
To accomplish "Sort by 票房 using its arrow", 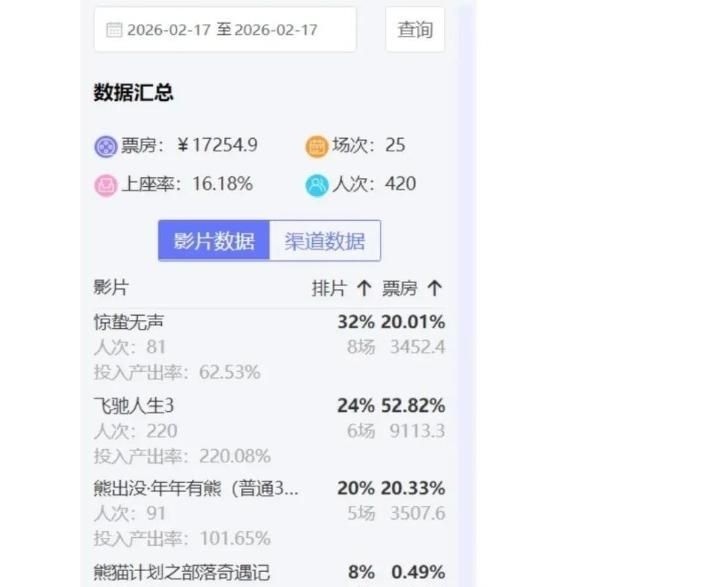I will [x=434, y=289].
